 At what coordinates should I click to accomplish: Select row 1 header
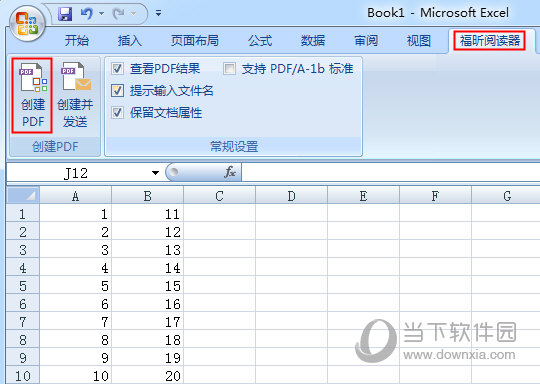(23, 214)
